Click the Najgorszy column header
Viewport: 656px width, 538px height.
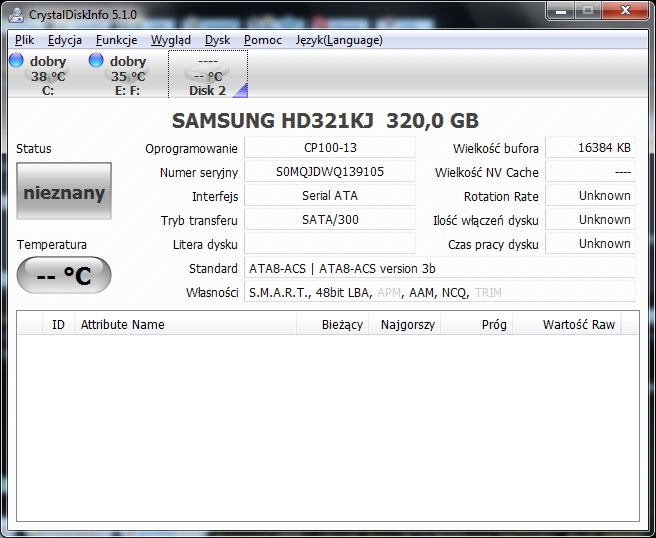pos(405,325)
